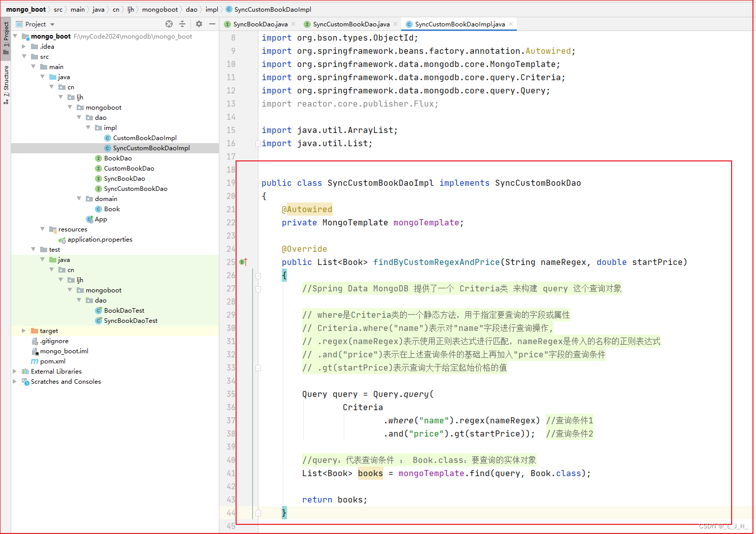This screenshot has height=534, width=756.
Task: Click the implements-method gutter icon on line 25
Action: (x=243, y=262)
